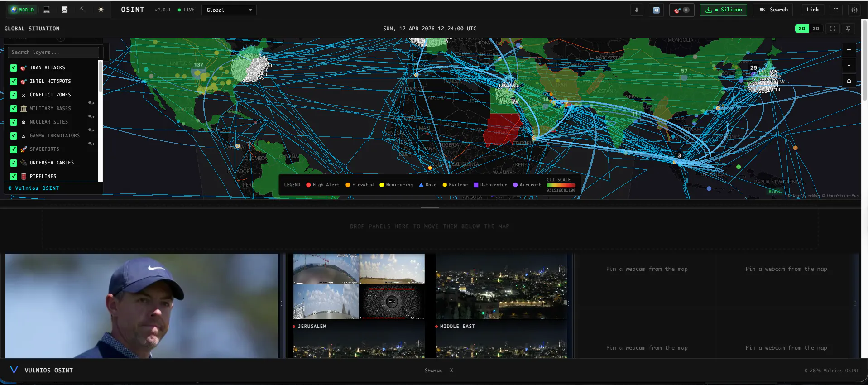
Task: Click the GLOBAL SITUATION panel title
Action: point(32,29)
